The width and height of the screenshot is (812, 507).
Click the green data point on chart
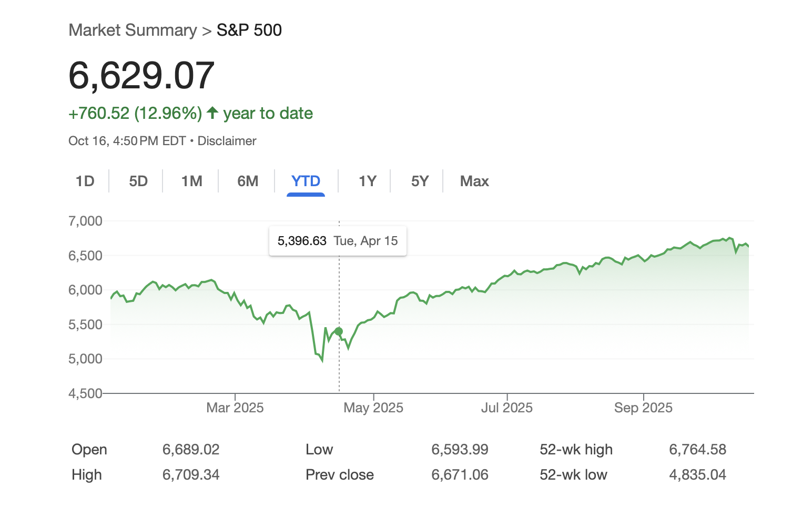(339, 331)
